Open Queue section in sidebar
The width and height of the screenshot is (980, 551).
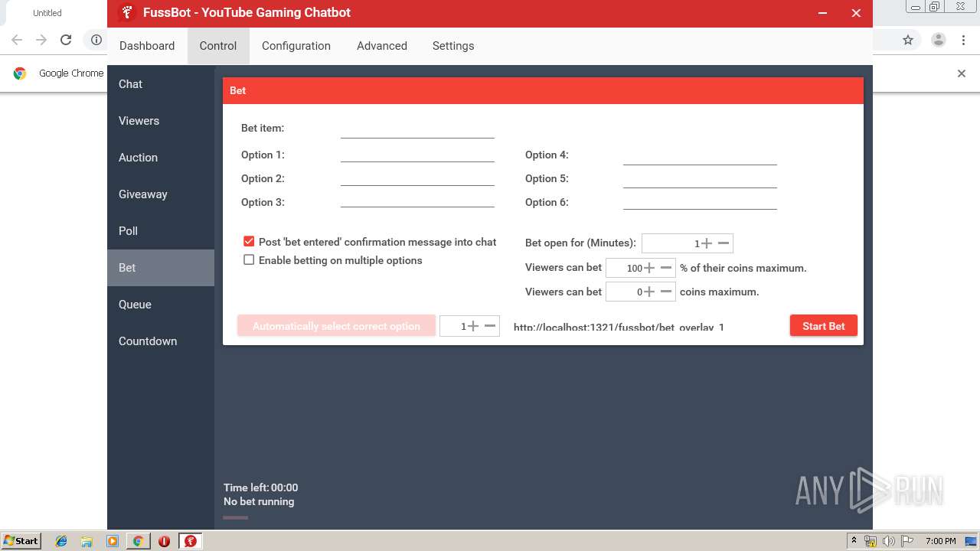(161, 305)
